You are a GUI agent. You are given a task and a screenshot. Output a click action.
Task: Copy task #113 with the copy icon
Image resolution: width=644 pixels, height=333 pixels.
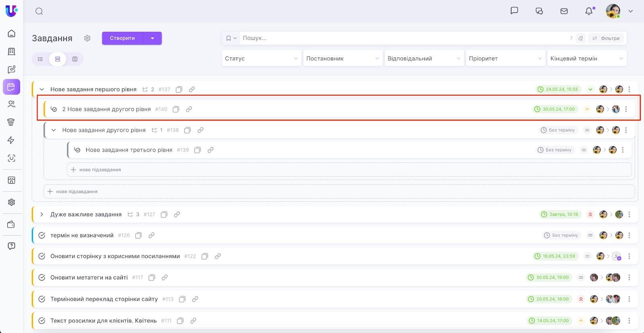click(182, 299)
